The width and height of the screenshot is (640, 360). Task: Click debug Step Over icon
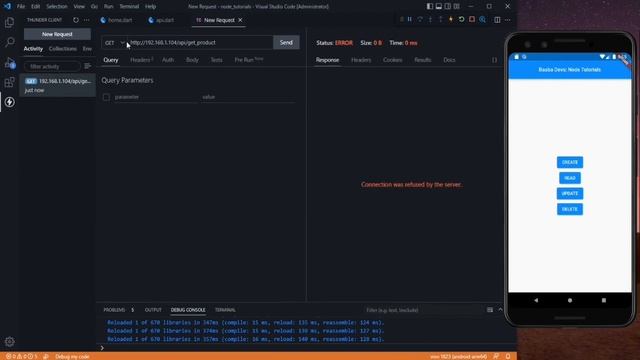420,20
